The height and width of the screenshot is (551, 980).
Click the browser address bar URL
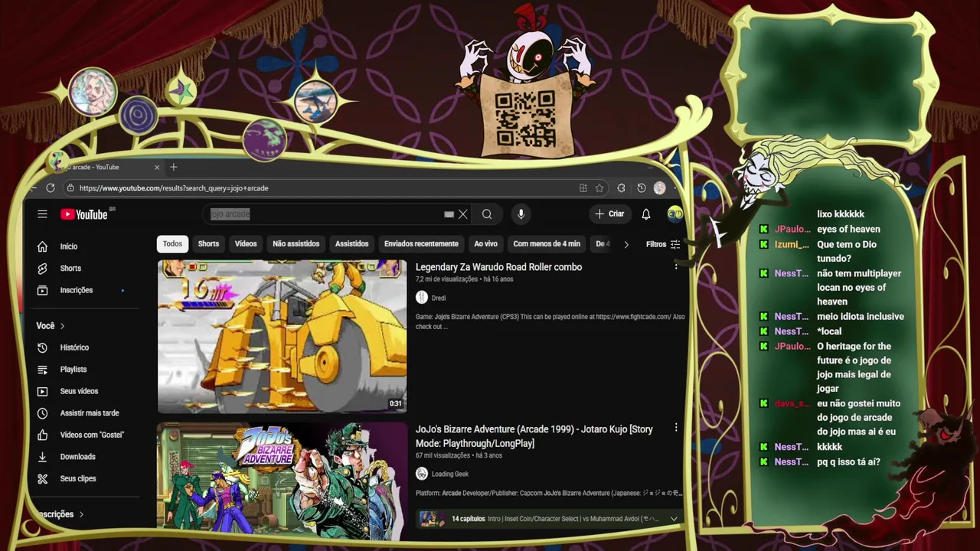pyautogui.click(x=174, y=188)
